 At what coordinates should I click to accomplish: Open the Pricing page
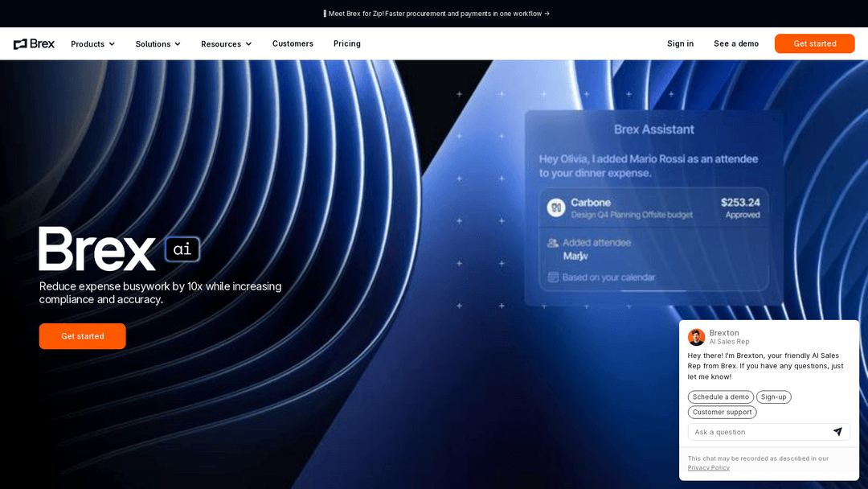(x=347, y=43)
